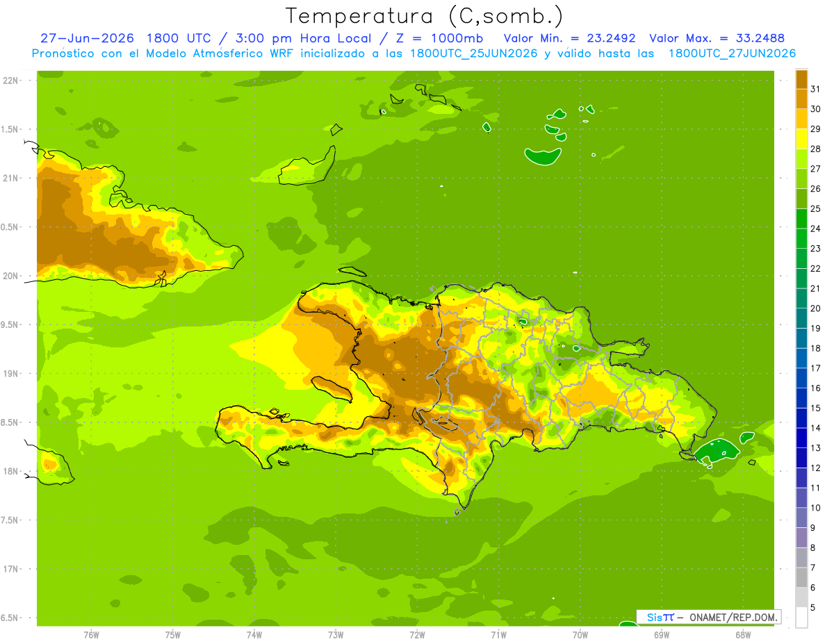This screenshot has height=644, width=834.
Task: Click the '21N' latitude axis label
Action: click(10, 178)
